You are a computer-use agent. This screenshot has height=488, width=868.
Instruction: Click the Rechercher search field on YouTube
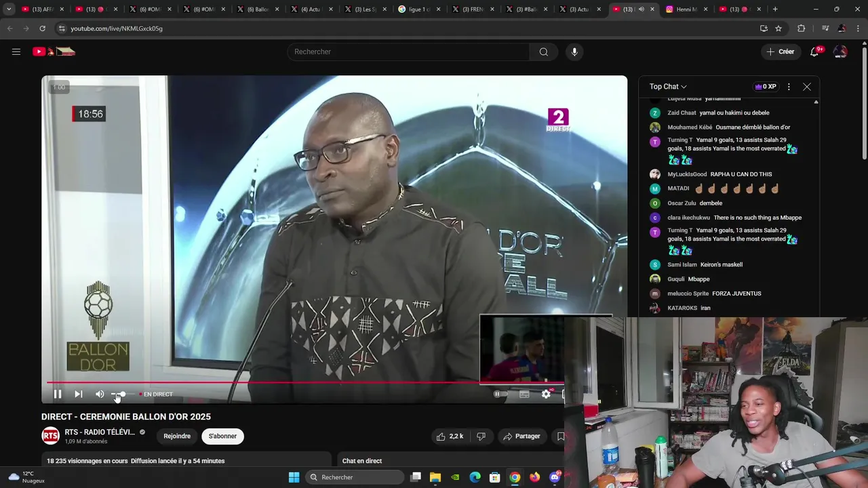click(408, 52)
